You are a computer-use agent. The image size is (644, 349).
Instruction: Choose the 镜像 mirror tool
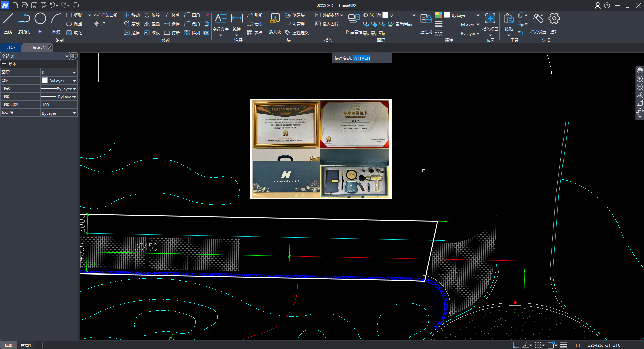point(152,24)
